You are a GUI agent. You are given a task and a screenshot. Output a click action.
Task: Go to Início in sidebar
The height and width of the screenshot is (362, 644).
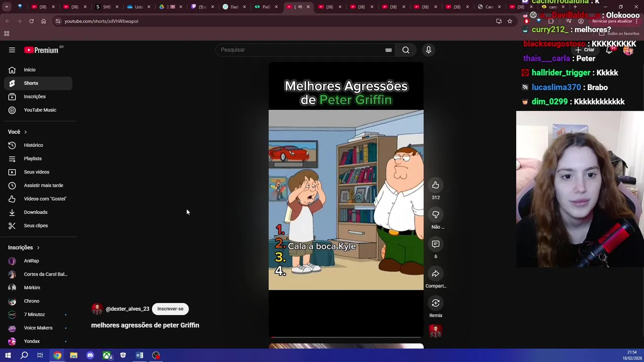tap(38, 70)
